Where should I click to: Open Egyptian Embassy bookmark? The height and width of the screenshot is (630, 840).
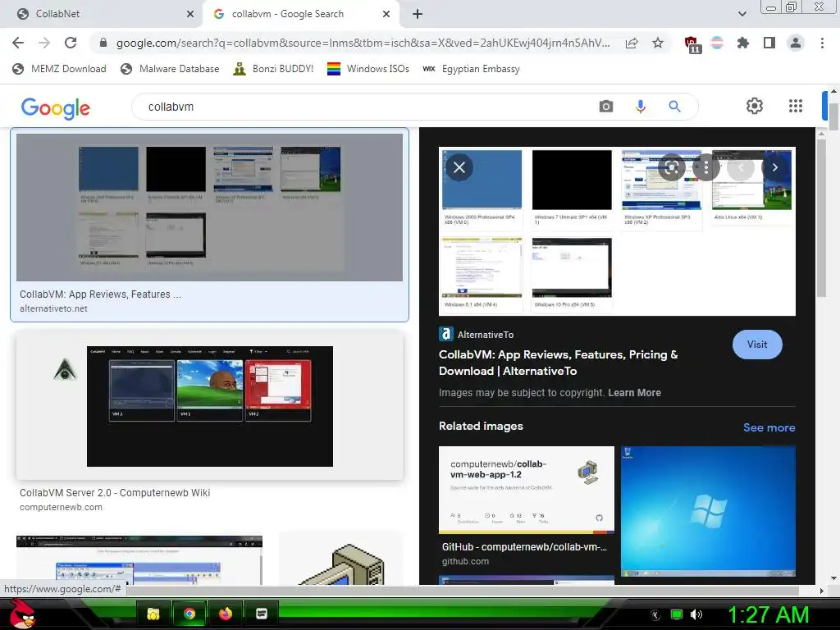pyautogui.click(x=472, y=69)
